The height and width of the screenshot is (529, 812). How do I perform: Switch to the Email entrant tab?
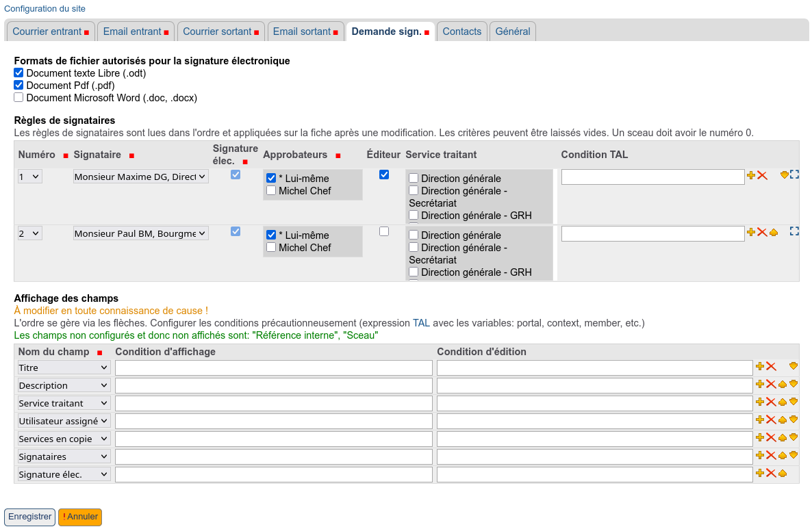pos(136,31)
